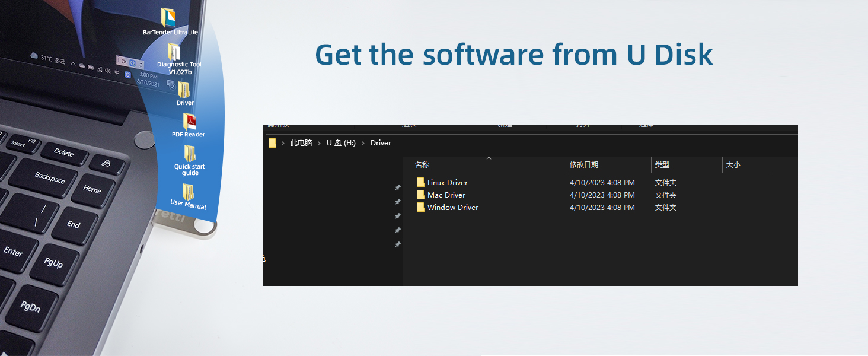
Task: Go to U 盘 (H:) breadcrumb
Action: point(341,143)
